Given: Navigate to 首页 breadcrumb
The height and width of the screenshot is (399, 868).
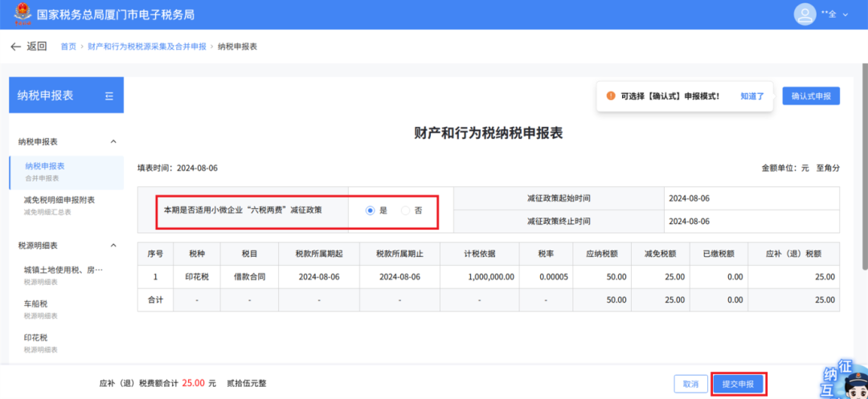Looking at the screenshot, I should [68, 47].
